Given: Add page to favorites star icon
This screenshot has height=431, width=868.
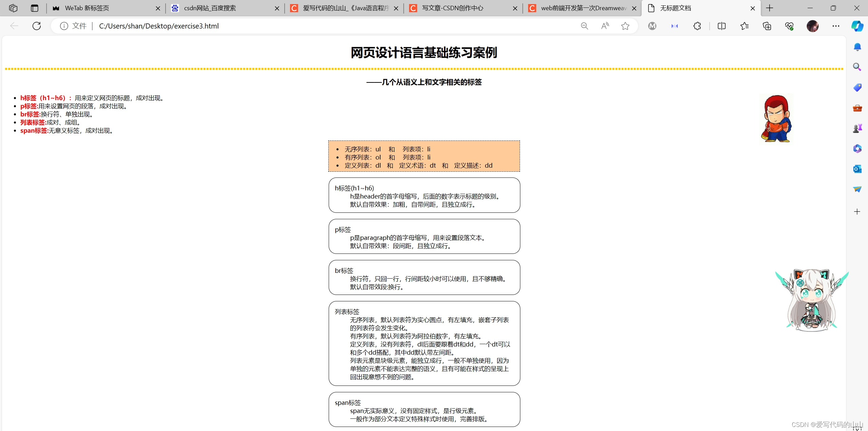Looking at the screenshot, I should coord(625,26).
